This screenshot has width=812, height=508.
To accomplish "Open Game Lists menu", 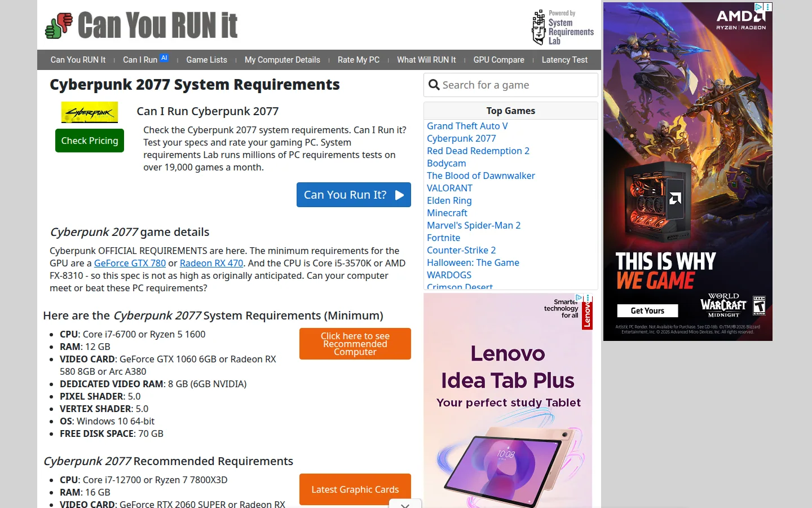I will 206,60.
